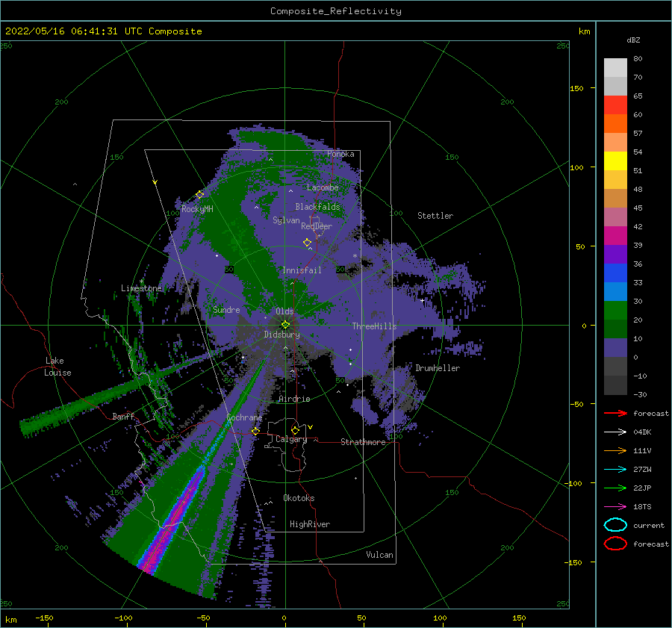
Task: Click the yellow diamond marker near RockyMH
Action: pyautogui.click(x=199, y=195)
